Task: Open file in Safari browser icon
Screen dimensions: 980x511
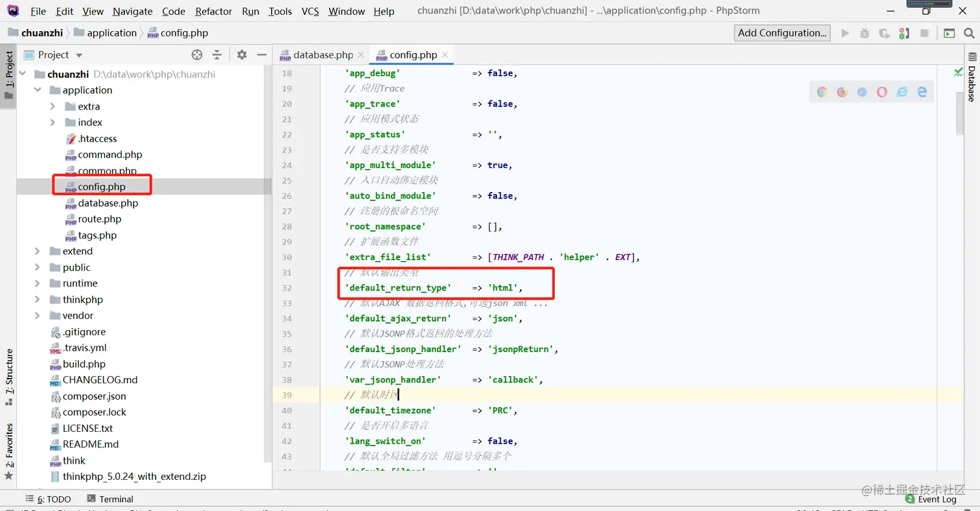Action: pyautogui.click(x=862, y=92)
